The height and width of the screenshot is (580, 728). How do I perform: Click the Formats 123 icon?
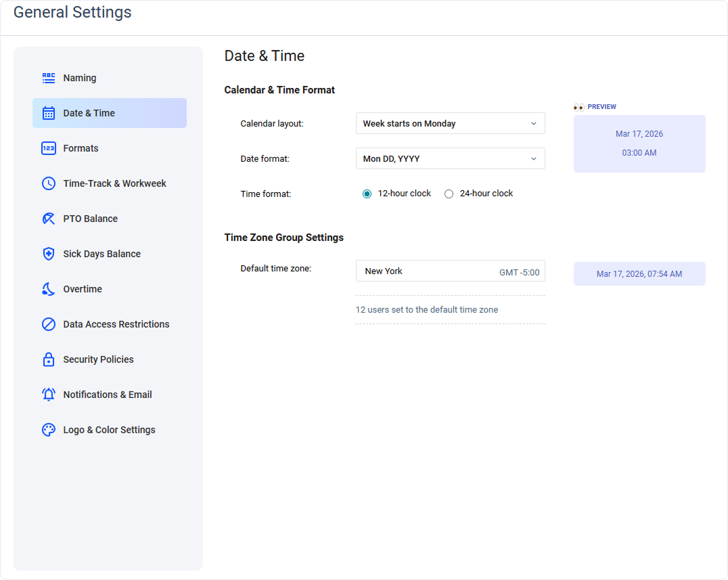48,148
